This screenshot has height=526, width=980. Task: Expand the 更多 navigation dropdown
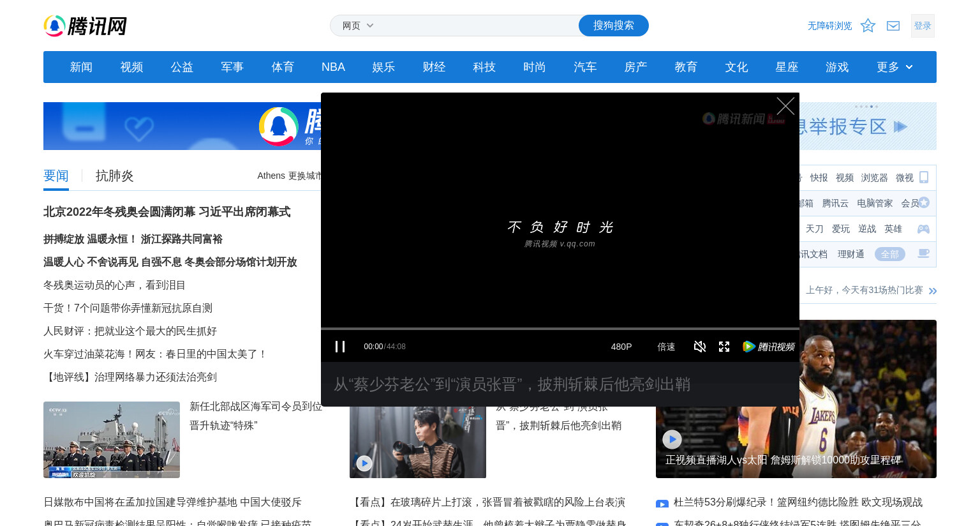pyautogui.click(x=895, y=67)
